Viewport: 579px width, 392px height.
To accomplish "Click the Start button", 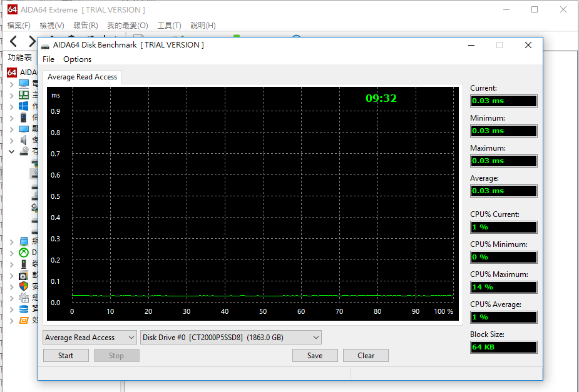I will (x=66, y=356).
